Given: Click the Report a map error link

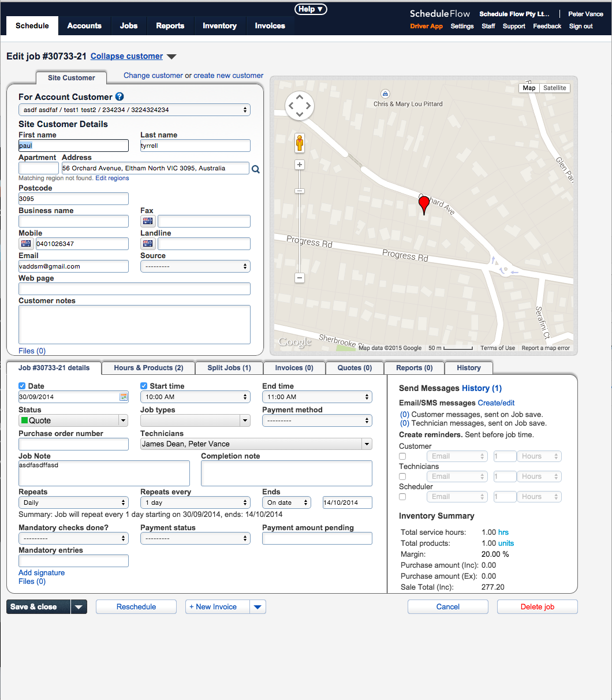Looking at the screenshot, I should 546,348.
